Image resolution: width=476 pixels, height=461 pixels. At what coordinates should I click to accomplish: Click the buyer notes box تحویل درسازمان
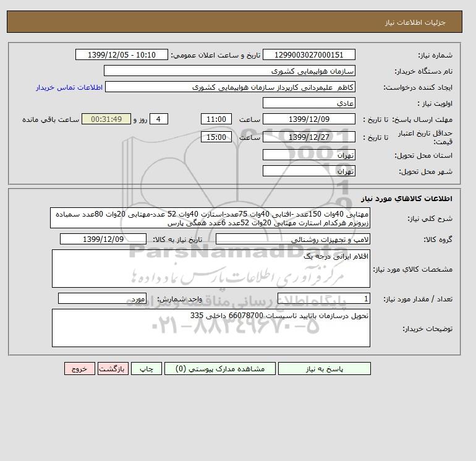tap(211, 328)
